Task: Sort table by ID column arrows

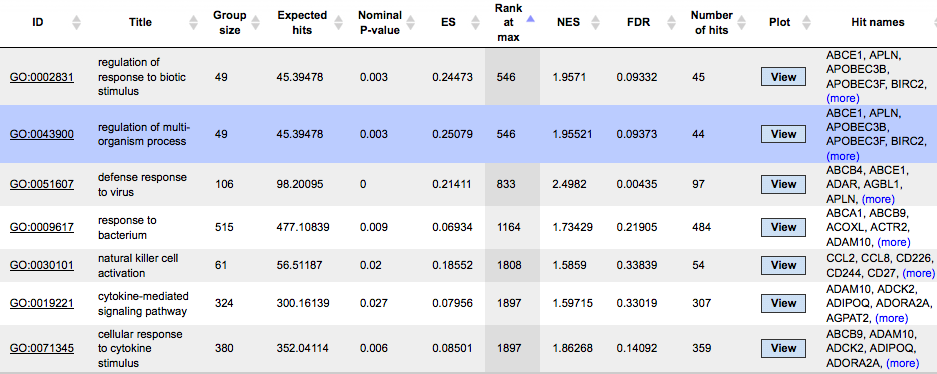Action: tap(76, 23)
